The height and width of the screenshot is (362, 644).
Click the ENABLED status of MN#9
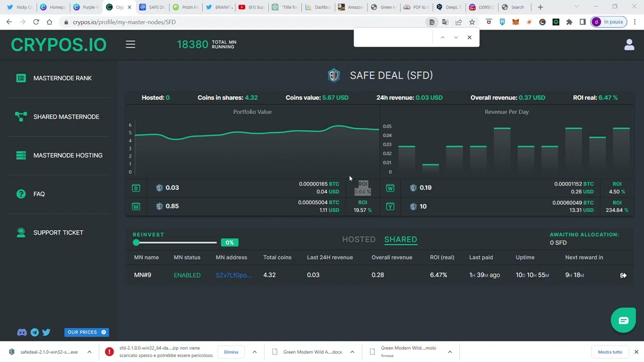pos(187,275)
